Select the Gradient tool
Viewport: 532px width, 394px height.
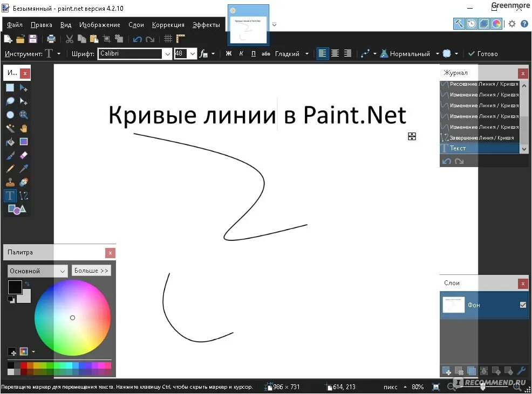coord(23,142)
